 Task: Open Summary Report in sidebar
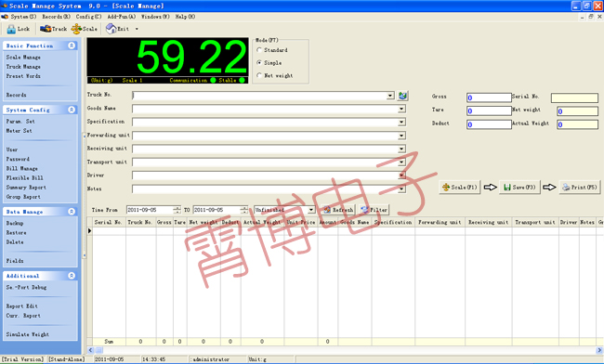click(x=26, y=188)
